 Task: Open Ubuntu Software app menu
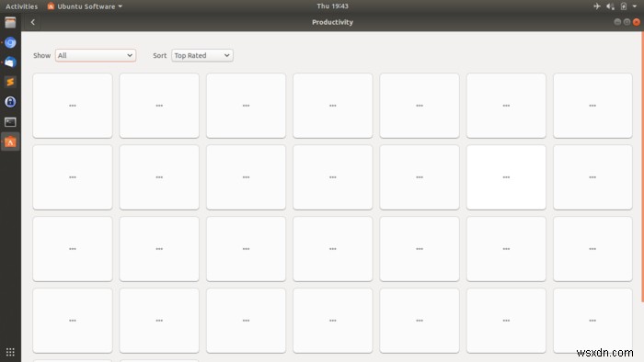(x=85, y=6)
